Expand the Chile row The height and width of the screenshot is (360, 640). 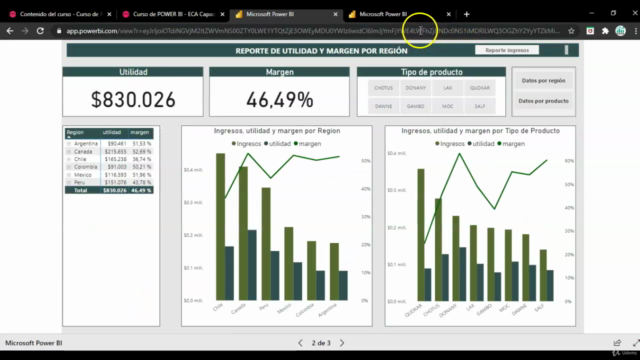[69, 159]
